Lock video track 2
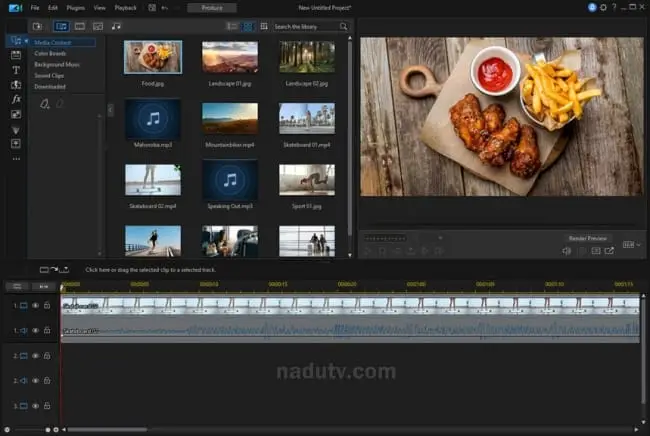Viewport: 650px width, 436px height. click(47, 356)
